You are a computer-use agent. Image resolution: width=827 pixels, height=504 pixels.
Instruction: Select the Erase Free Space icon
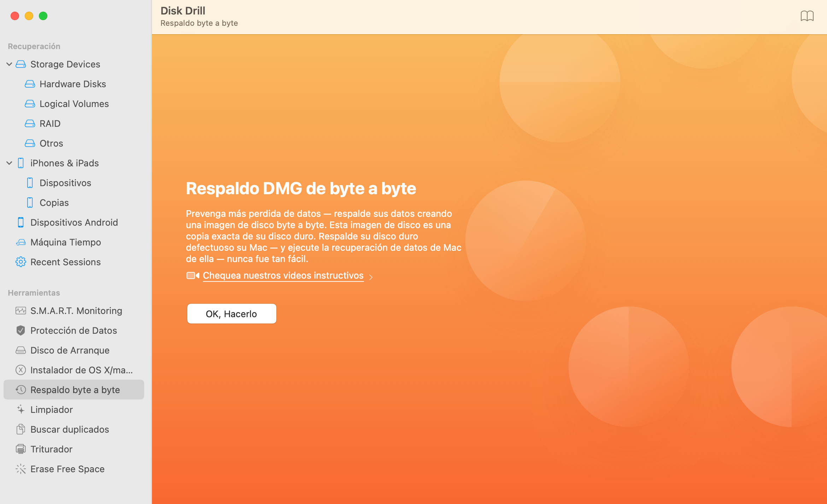tap(20, 469)
